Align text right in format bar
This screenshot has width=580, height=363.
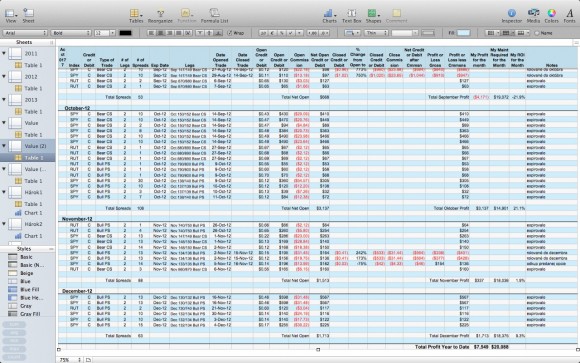click(x=170, y=33)
